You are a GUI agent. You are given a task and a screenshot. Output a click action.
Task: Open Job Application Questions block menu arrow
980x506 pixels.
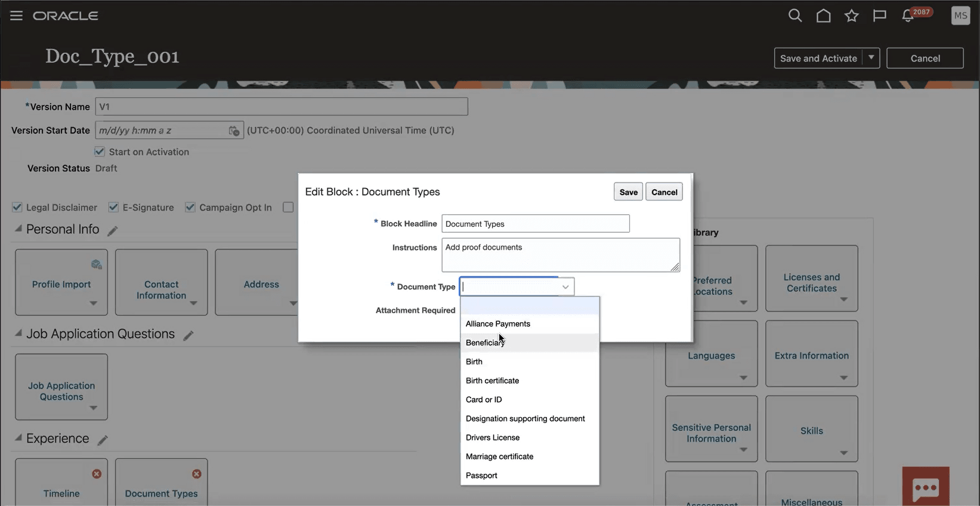click(93, 408)
